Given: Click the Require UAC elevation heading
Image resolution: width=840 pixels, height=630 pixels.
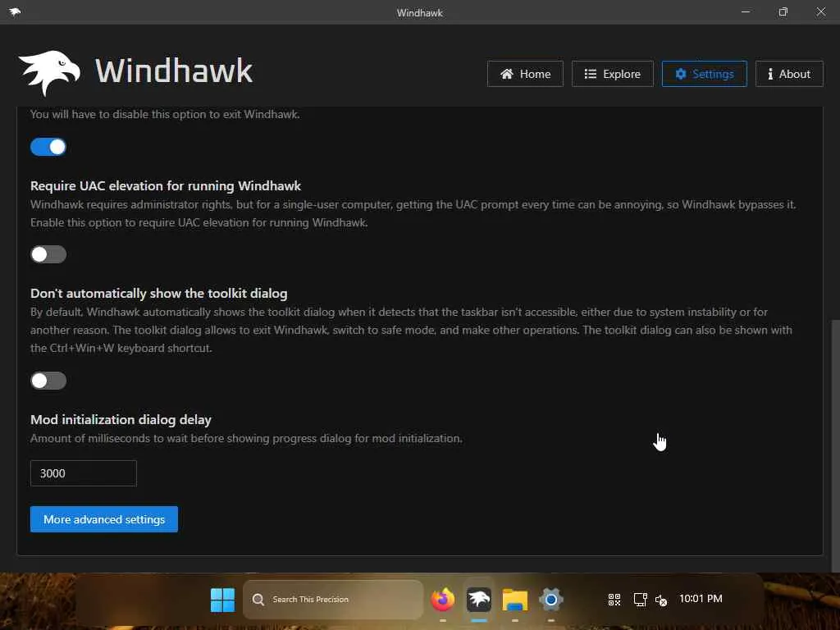Looking at the screenshot, I should pos(166,186).
